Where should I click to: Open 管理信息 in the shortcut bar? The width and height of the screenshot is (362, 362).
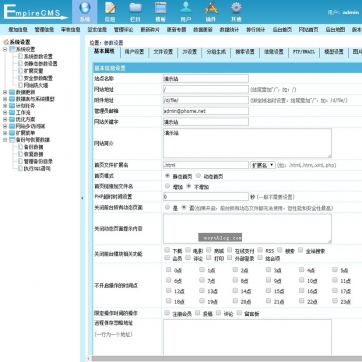coord(44,30)
